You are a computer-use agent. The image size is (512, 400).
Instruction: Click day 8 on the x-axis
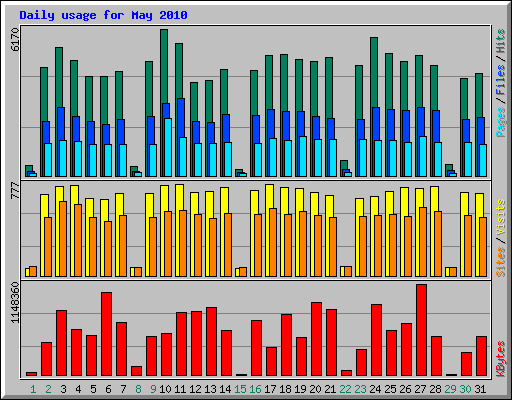pos(138,389)
